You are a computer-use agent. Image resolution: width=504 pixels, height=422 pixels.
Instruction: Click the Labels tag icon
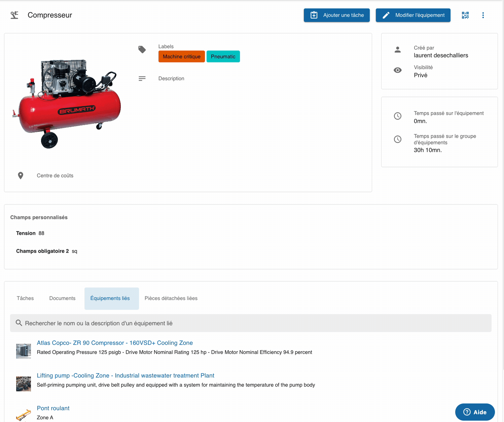click(x=142, y=50)
